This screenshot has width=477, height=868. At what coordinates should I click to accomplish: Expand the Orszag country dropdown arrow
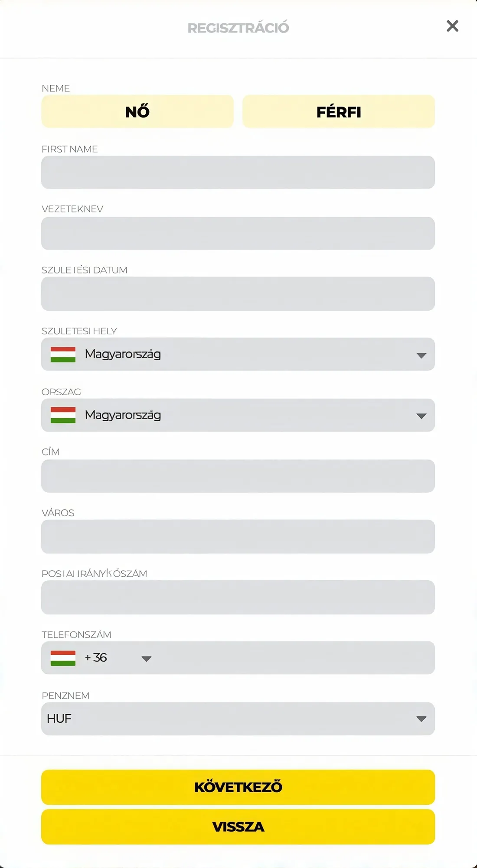point(421,416)
